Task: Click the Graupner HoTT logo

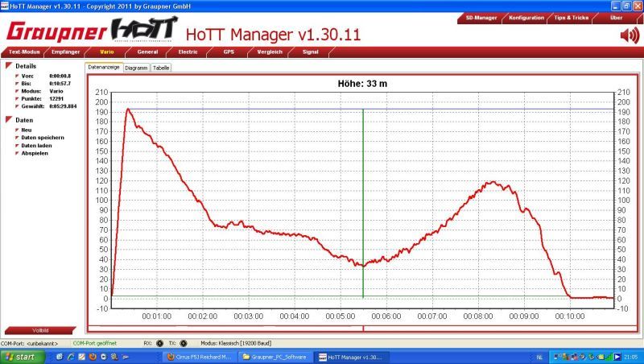Action: 93,31
